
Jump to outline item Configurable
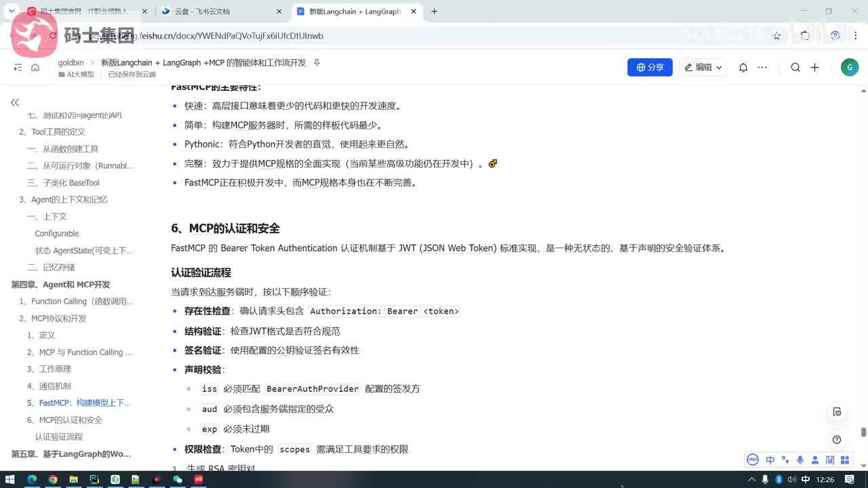(x=57, y=233)
